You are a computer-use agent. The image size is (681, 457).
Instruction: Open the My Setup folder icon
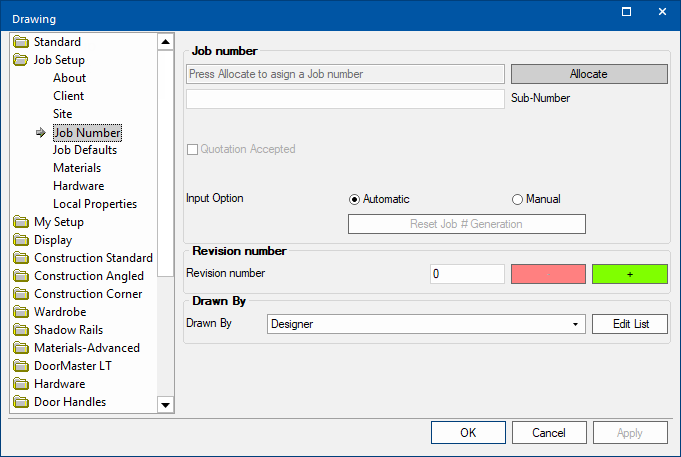20,222
